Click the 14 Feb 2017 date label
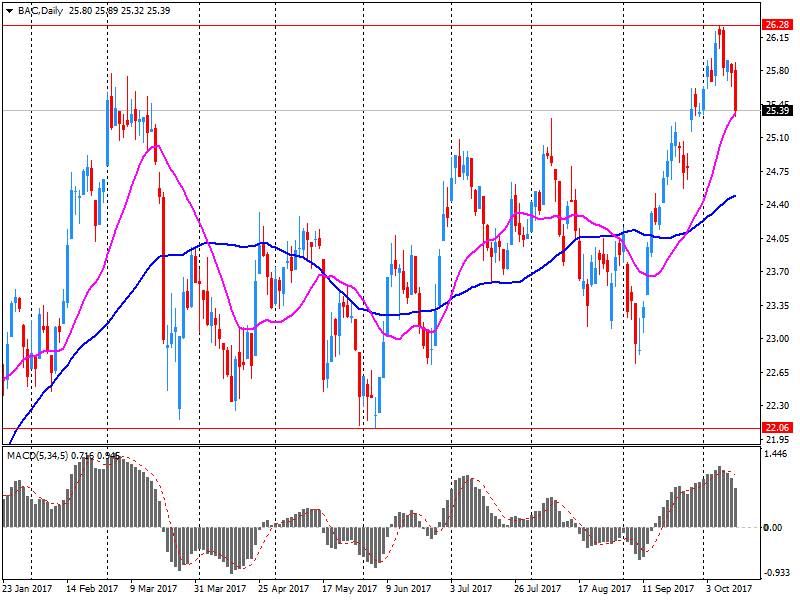 [92, 589]
